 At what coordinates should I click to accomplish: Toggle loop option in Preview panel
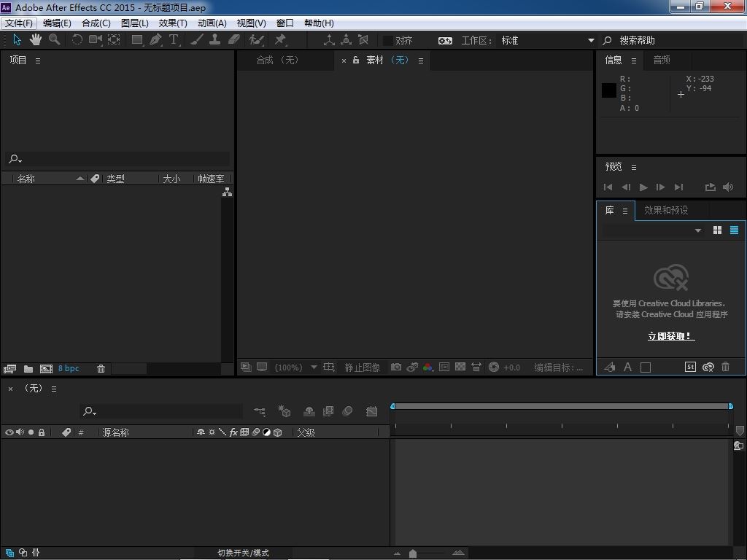click(711, 187)
